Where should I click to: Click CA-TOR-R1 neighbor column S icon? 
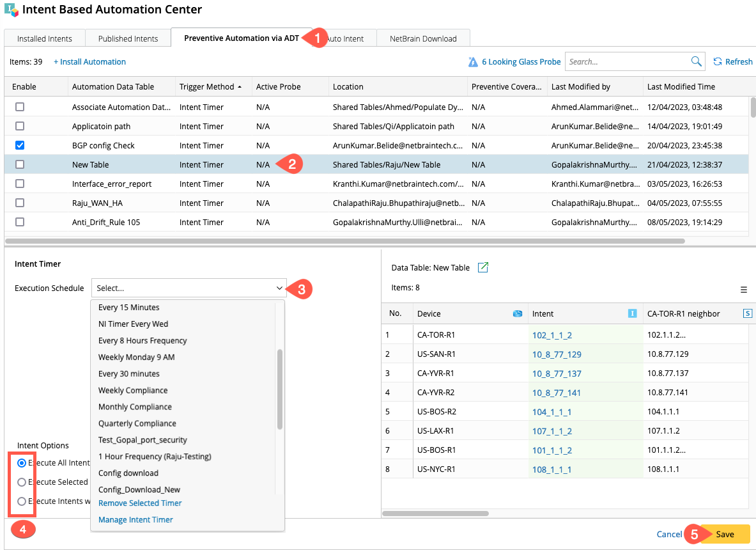pyautogui.click(x=747, y=313)
